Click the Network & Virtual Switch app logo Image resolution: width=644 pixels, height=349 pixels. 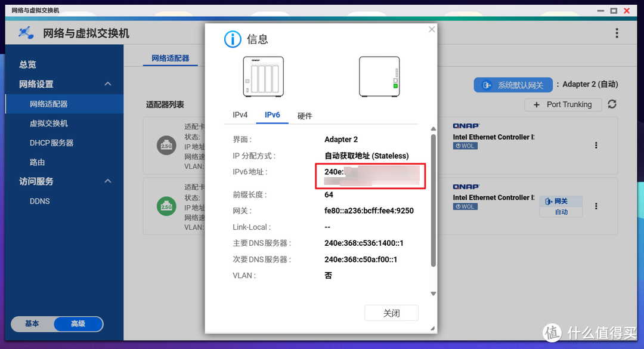click(26, 33)
